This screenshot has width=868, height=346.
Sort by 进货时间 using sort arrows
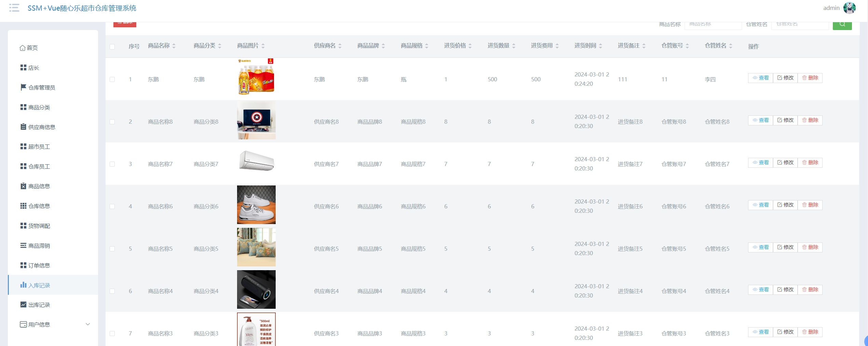click(601, 46)
